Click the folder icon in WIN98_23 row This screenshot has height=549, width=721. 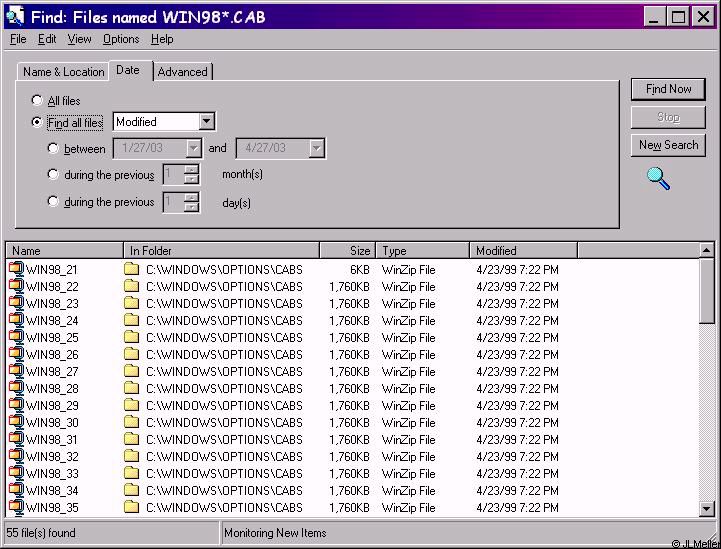click(x=131, y=303)
